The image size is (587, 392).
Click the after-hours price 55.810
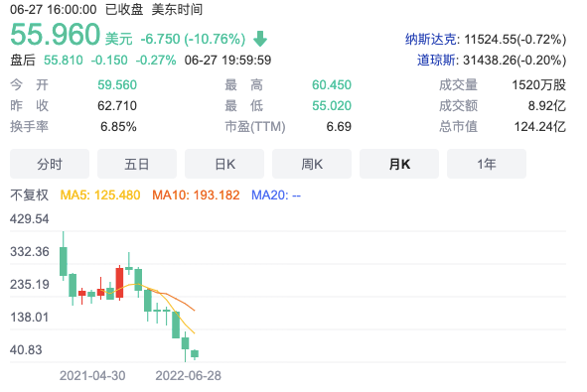tap(64, 60)
